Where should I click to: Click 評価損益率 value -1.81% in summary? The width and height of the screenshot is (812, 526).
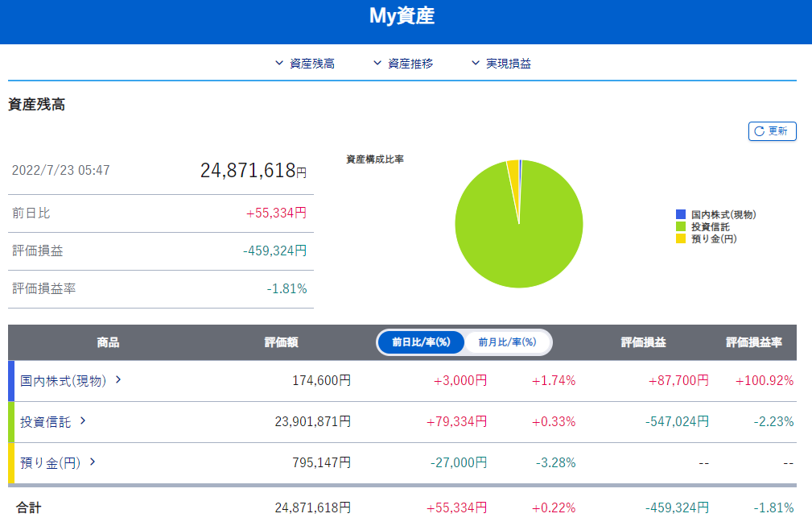(x=286, y=288)
